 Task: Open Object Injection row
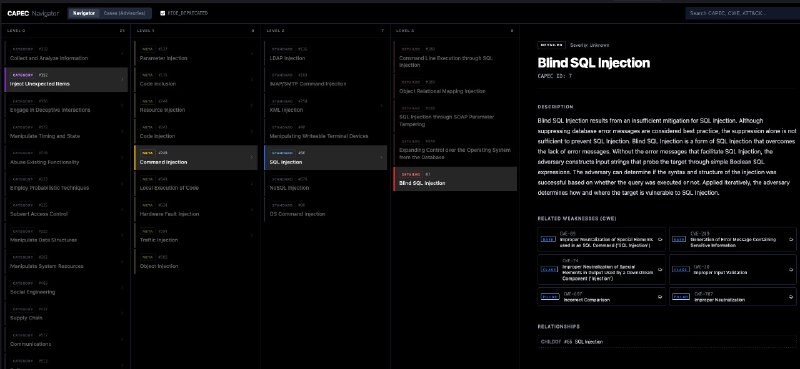click(x=195, y=262)
